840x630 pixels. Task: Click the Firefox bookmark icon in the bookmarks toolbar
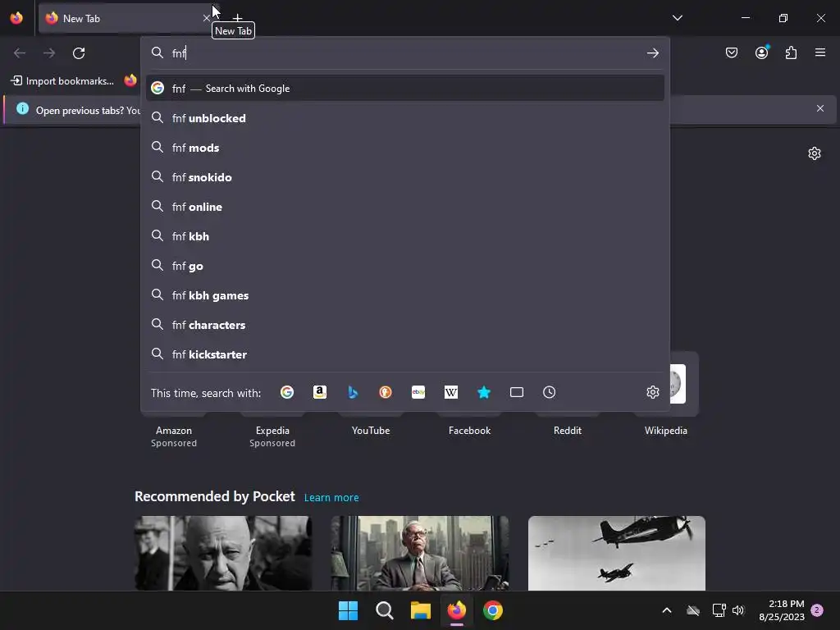tap(130, 80)
